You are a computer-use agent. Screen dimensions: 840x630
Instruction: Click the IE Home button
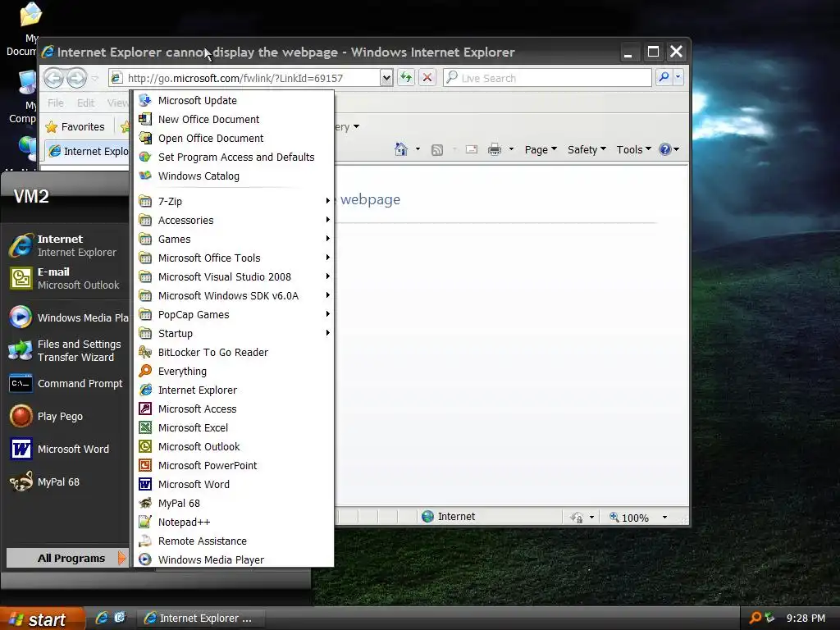[x=400, y=149]
